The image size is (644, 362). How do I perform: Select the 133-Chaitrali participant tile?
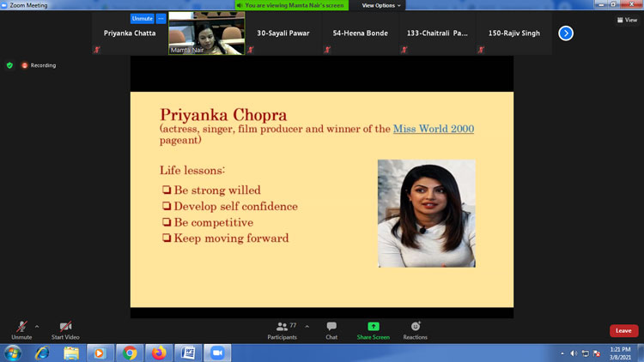tap(437, 33)
